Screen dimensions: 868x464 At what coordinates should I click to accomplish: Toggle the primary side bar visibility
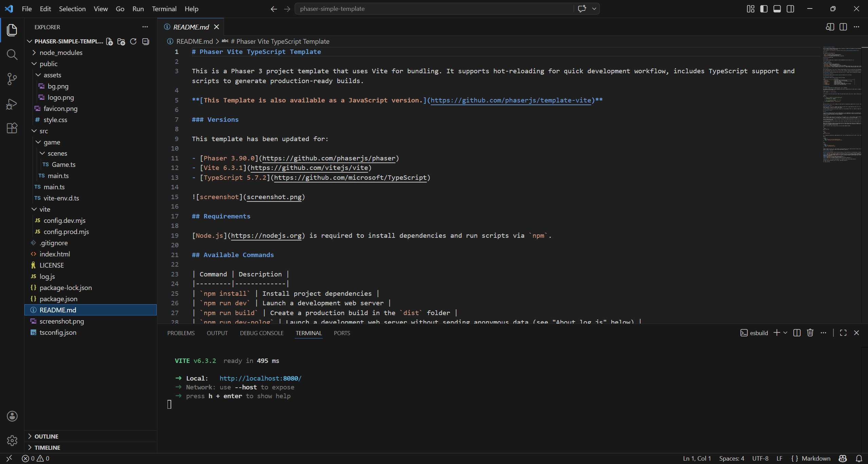764,9
